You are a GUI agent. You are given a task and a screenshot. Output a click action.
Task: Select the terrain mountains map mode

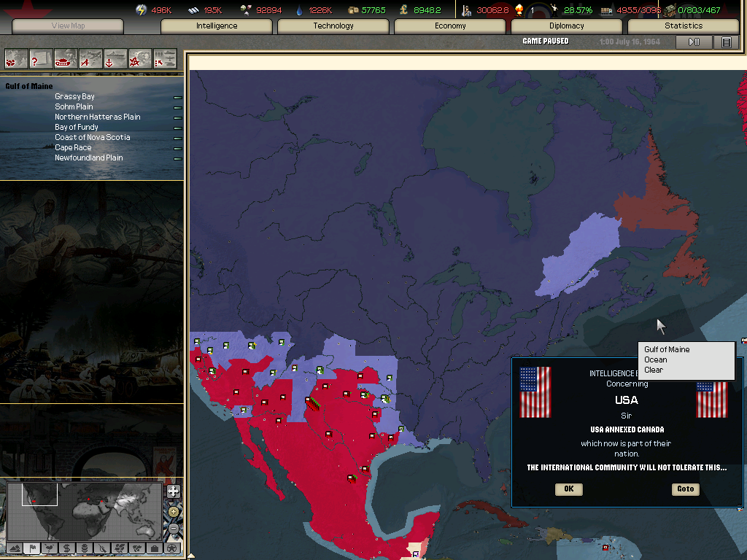pos(14,548)
